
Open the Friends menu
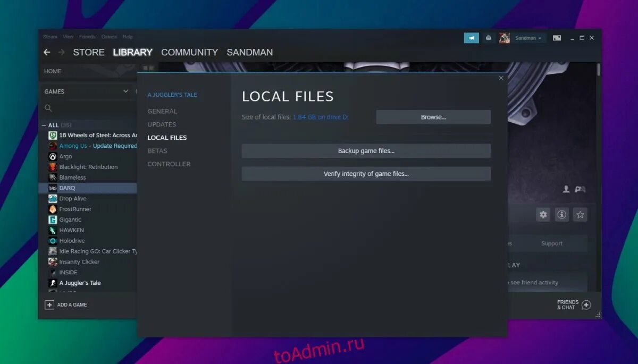(87, 37)
